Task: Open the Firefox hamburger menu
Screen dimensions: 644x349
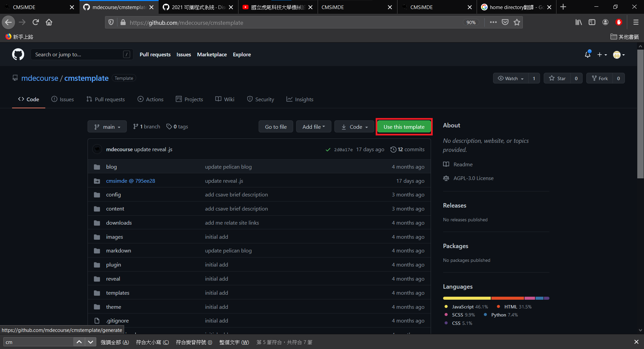Action: click(x=636, y=22)
